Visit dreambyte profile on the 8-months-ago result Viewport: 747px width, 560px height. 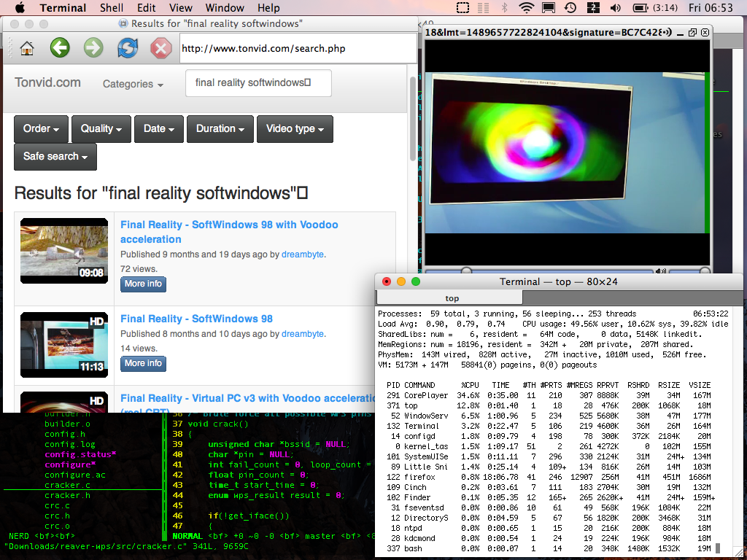point(303,334)
